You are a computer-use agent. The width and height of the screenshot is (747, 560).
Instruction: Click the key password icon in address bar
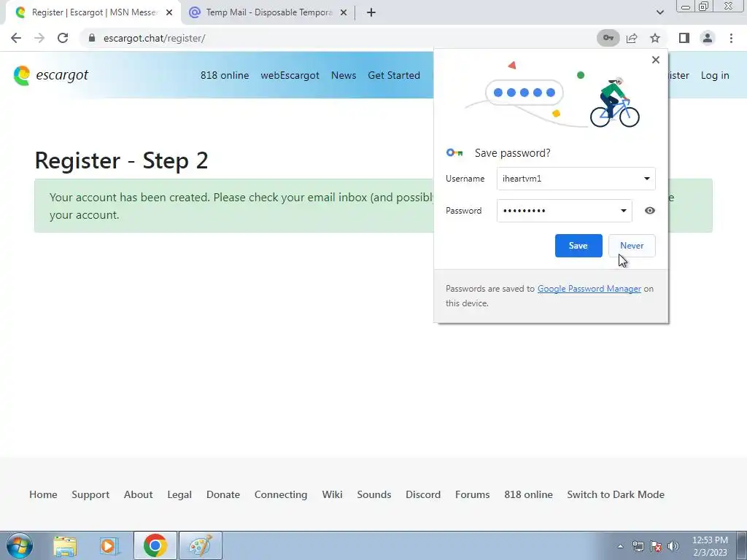[608, 38]
